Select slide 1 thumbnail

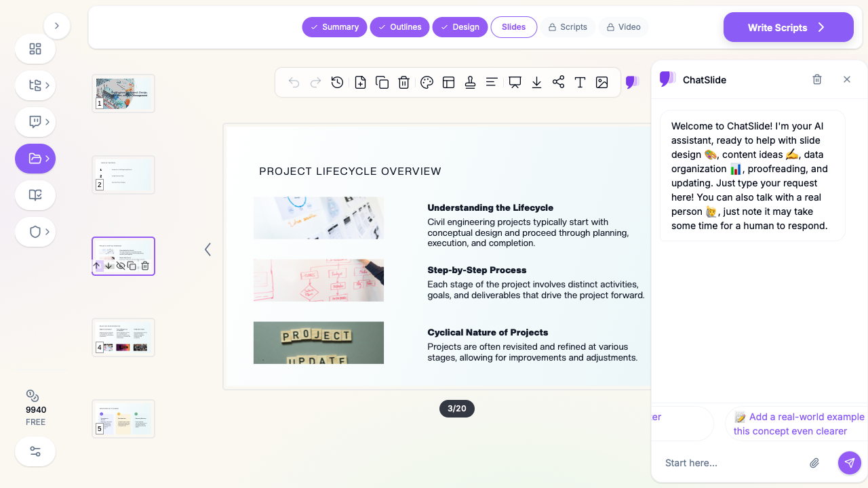point(123,94)
